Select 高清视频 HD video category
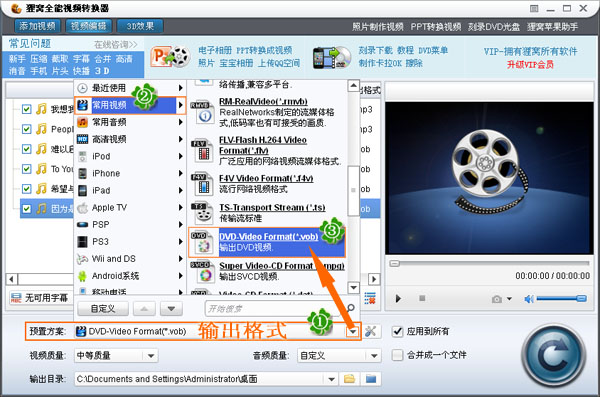Viewport: 600px width, 397px height. click(x=130, y=139)
